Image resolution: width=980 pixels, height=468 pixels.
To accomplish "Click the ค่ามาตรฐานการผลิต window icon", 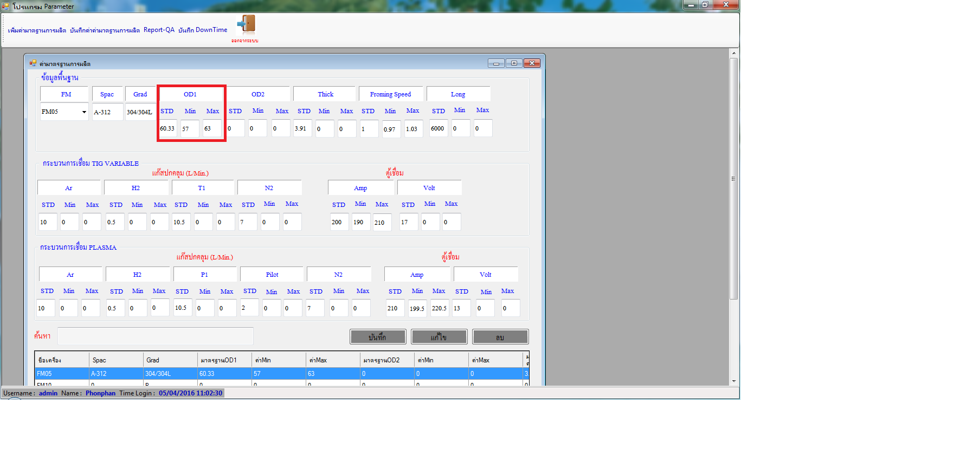I will (33, 63).
